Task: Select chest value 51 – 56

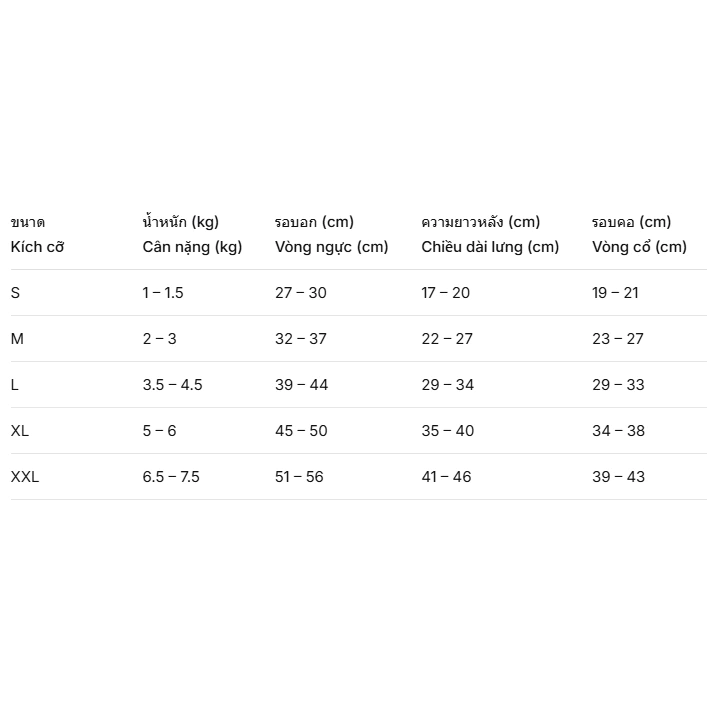Action: click(299, 477)
